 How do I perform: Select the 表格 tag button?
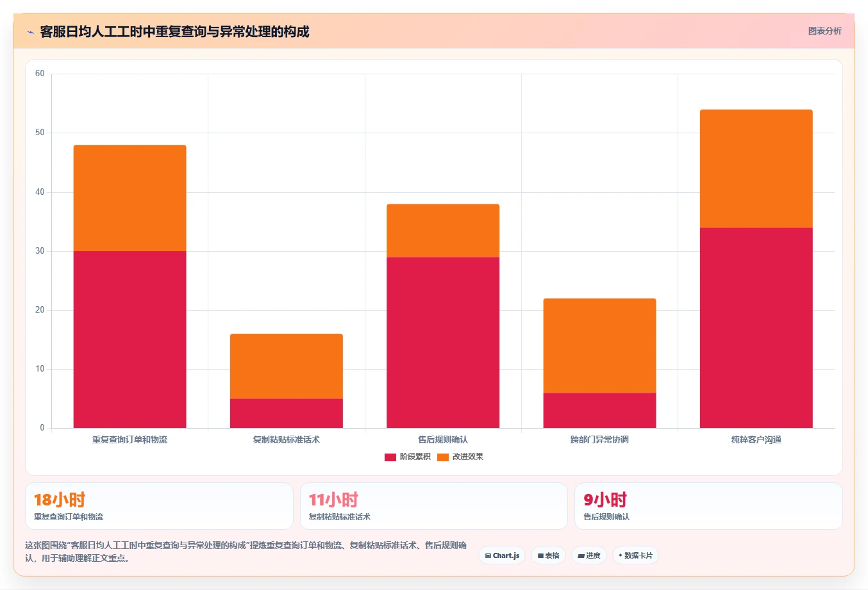coord(548,555)
